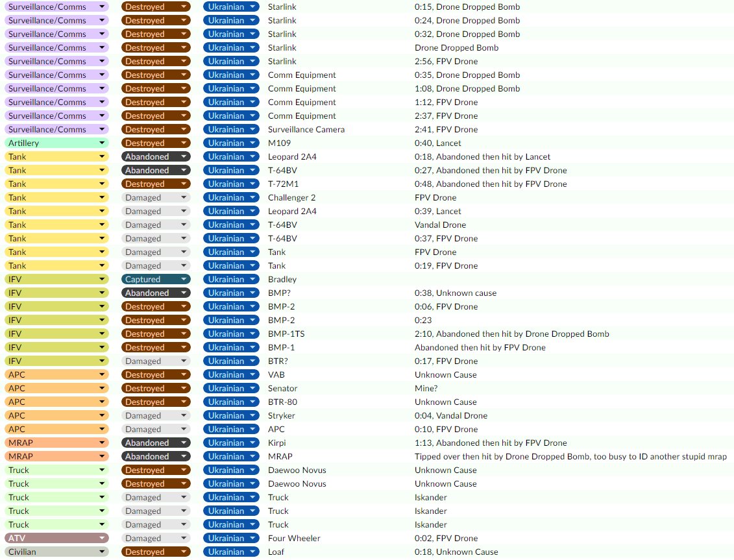Select the 'BMP-1TS' model cell

(286, 334)
